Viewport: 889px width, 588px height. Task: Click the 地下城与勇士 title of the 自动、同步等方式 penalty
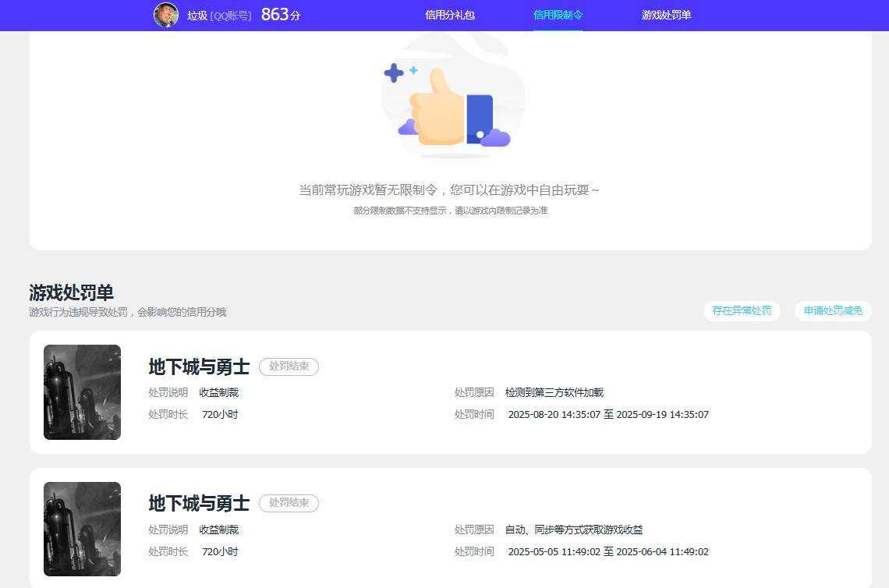click(199, 504)
